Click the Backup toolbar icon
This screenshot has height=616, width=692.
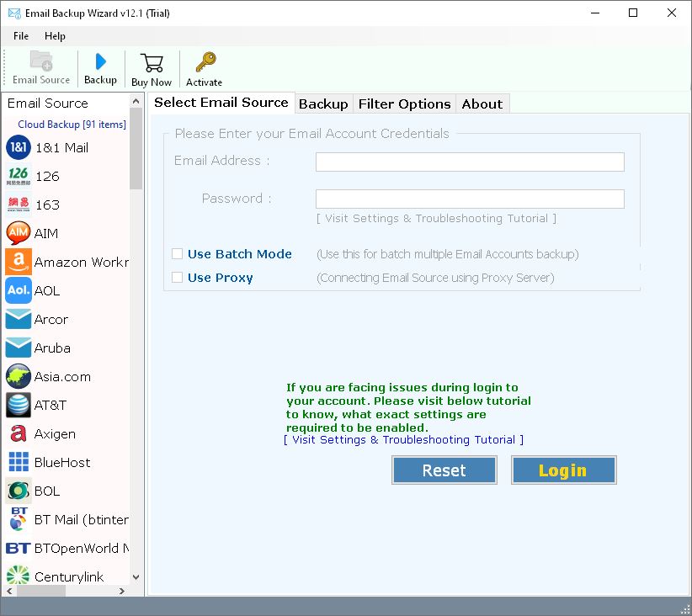pyautogui.click(x=100, y=67)
